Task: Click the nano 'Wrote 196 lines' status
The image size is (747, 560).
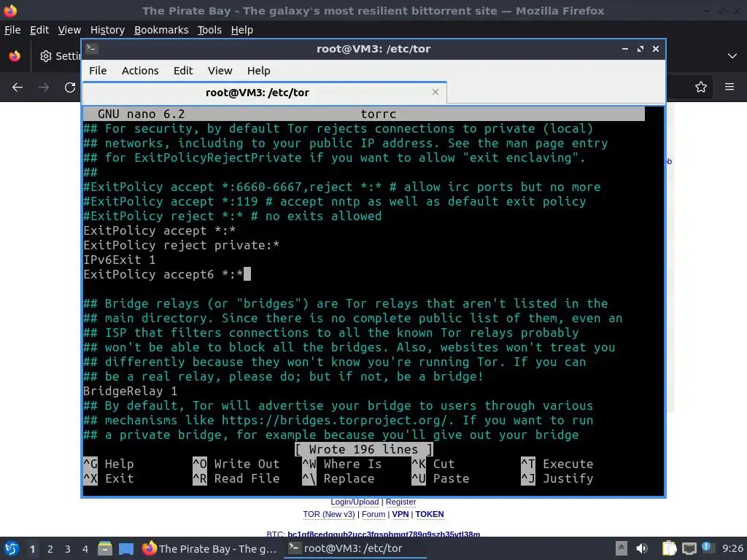Action: click(363, 449)
